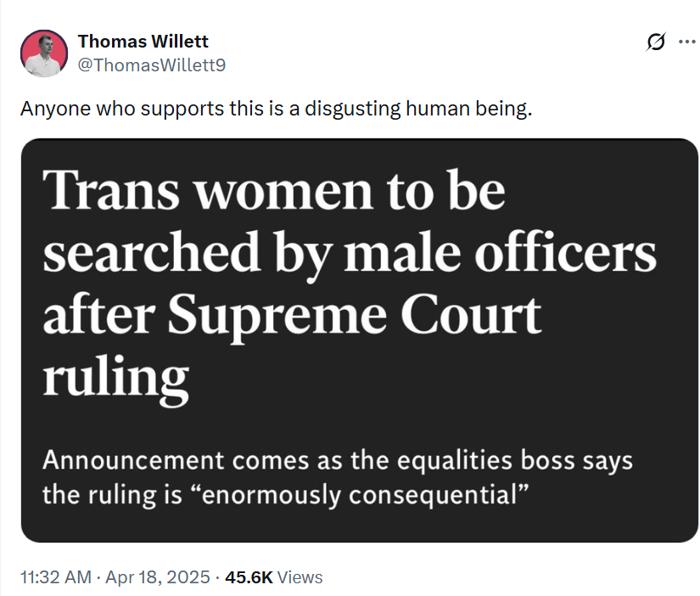Open the three-dot More options menu
700x596 pixels.
pyautogui.click(x=686, y=42)
